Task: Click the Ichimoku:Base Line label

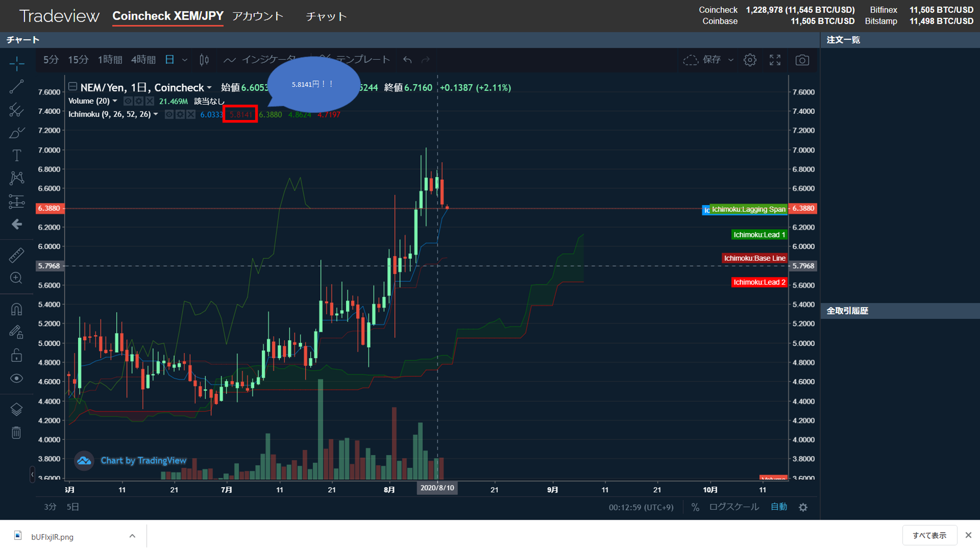Action: (x=754, y=258)
